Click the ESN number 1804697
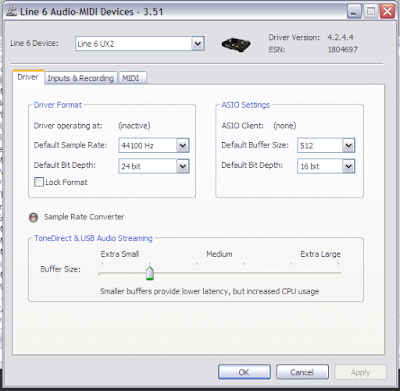This screenshot has height=391, width=400. pos(343,50)
